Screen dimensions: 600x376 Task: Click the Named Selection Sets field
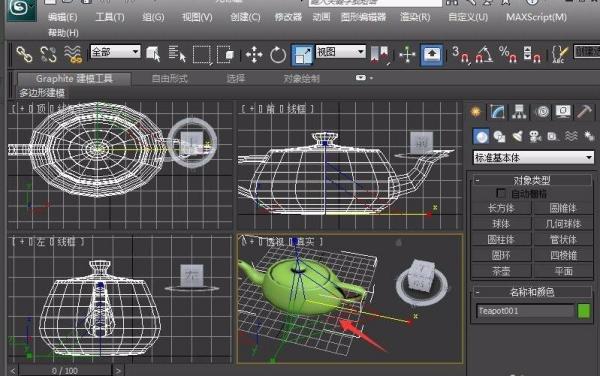point(586,52)
